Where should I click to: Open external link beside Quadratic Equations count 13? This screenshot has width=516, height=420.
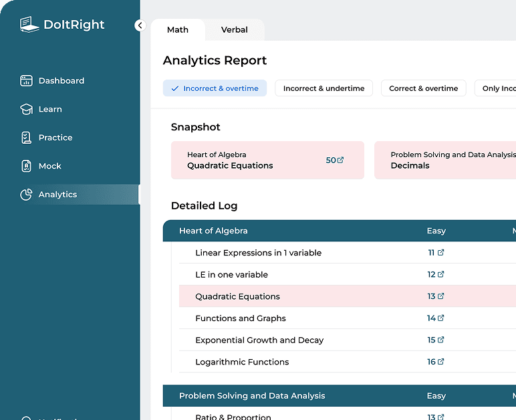[x=441, y=296]
